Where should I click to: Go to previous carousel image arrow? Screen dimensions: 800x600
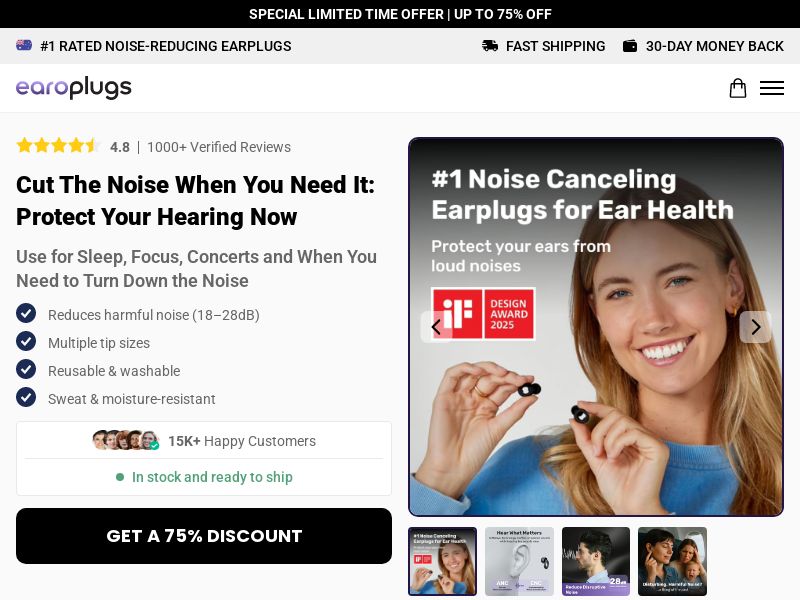point(436,327)
